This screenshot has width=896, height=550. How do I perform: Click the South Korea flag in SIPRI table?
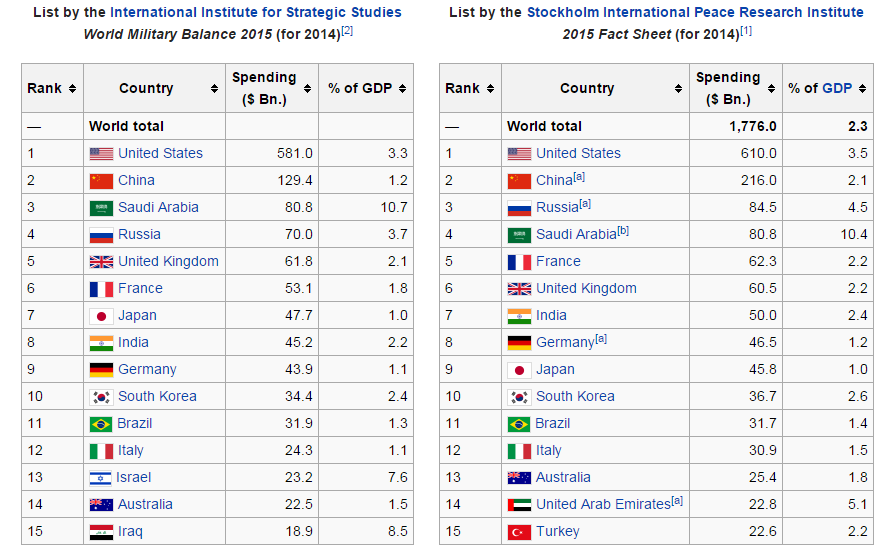[x=519, y=397]
